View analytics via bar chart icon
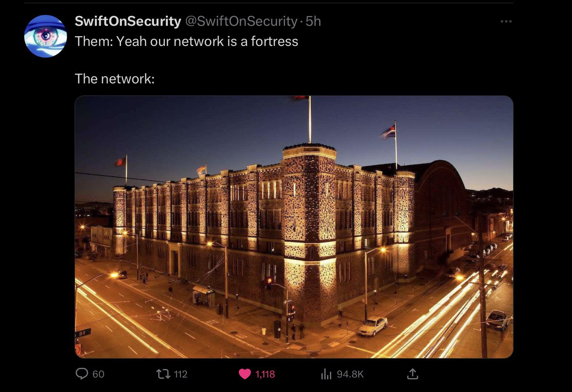This screenshot has width=572, height=392. coord(326,374)
